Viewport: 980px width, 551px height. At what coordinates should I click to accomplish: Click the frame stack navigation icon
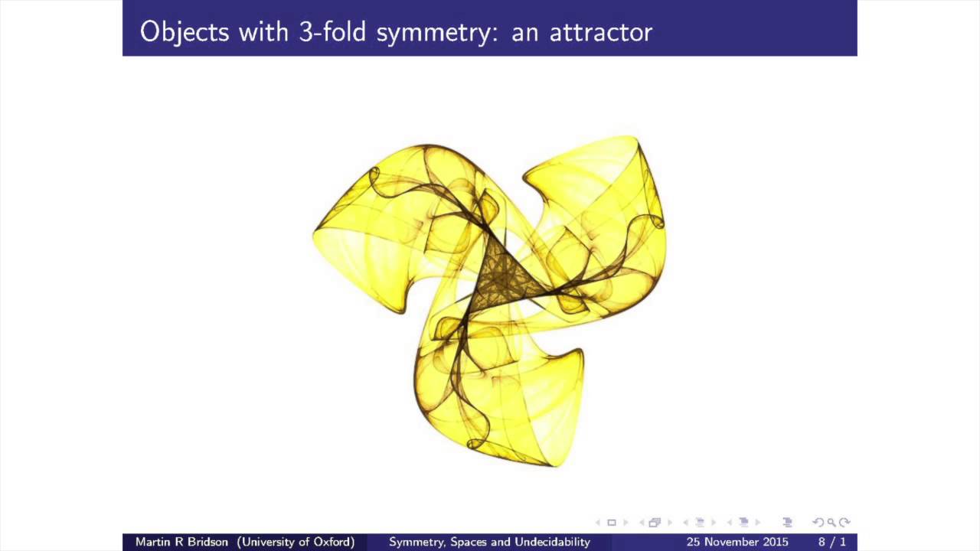coord(655,523)
